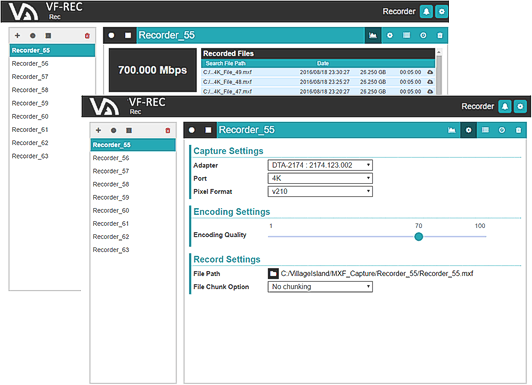The width and height of the screenshot is (532, 385).
Task: Select Recorder_55 in the back window list
Action: click(52, 51)
